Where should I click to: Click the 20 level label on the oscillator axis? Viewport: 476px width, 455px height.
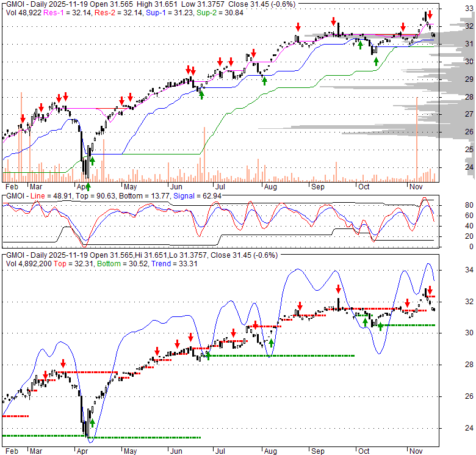[469, 236]
